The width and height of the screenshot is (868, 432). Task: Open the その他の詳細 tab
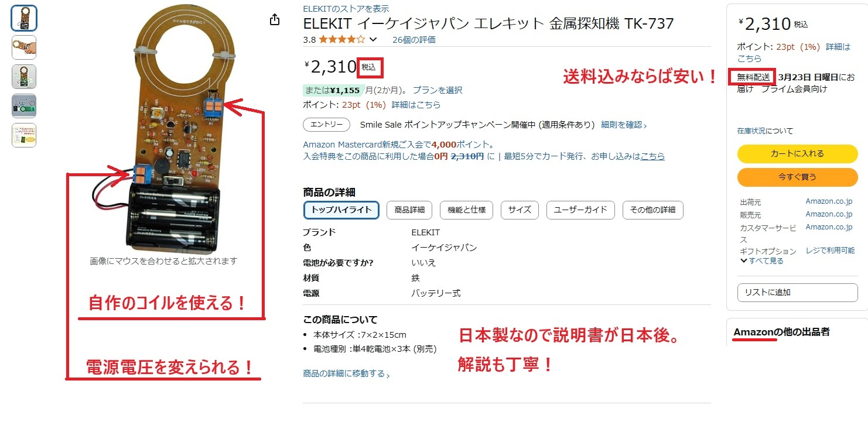pyautogui.click(x=652, y=210)
